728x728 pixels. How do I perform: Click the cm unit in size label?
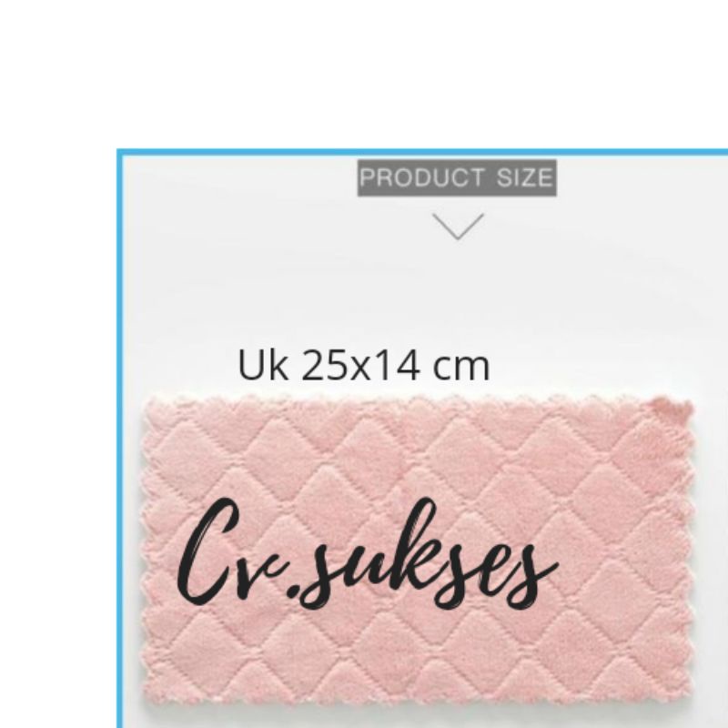461,369
